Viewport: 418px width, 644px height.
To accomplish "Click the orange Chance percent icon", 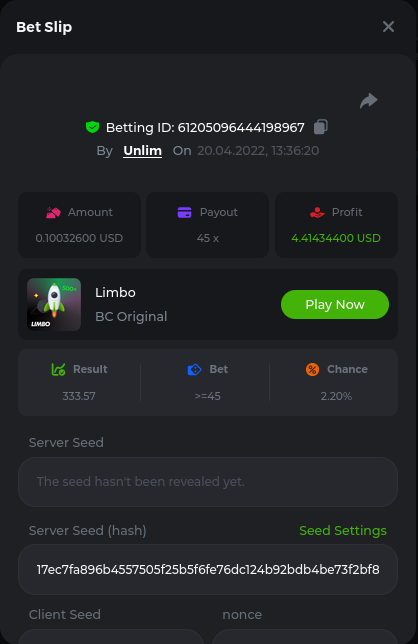I will pyautogui.click(x=312, y=369).
